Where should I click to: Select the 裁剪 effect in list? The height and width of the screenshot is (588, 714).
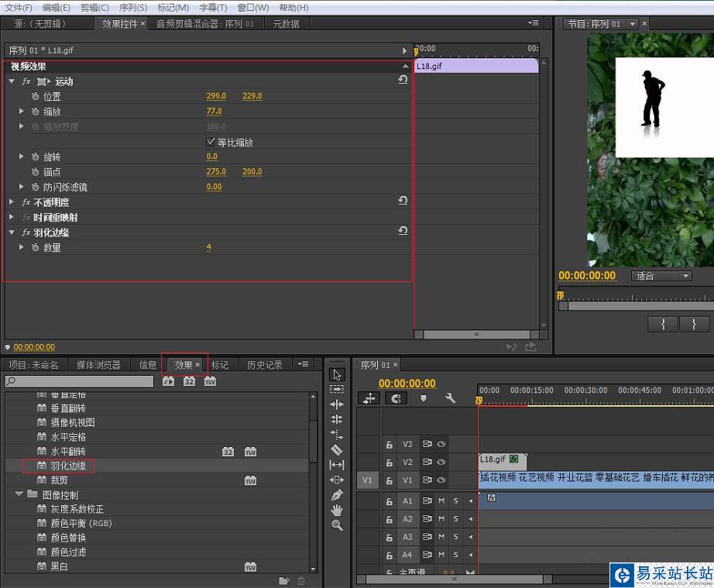(x=59, y=480)
